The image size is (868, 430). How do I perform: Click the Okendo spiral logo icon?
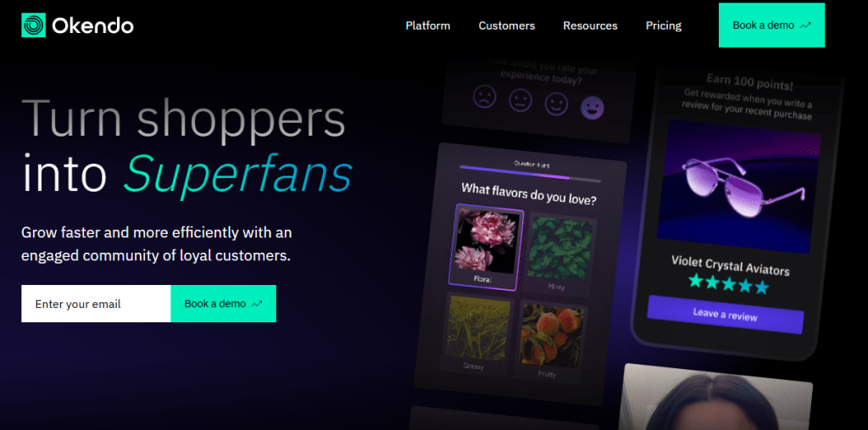33,25
